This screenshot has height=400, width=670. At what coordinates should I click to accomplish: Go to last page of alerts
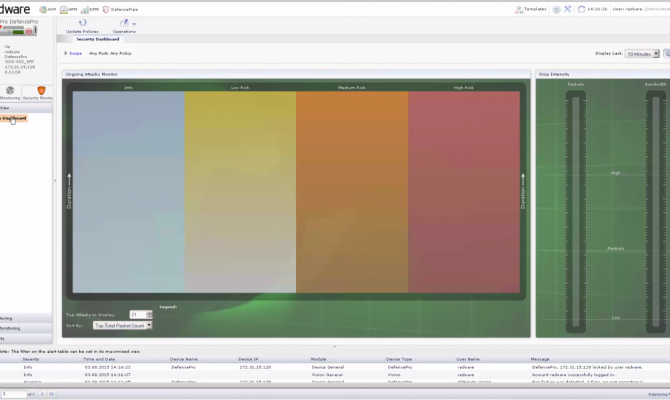click(51, 394)
